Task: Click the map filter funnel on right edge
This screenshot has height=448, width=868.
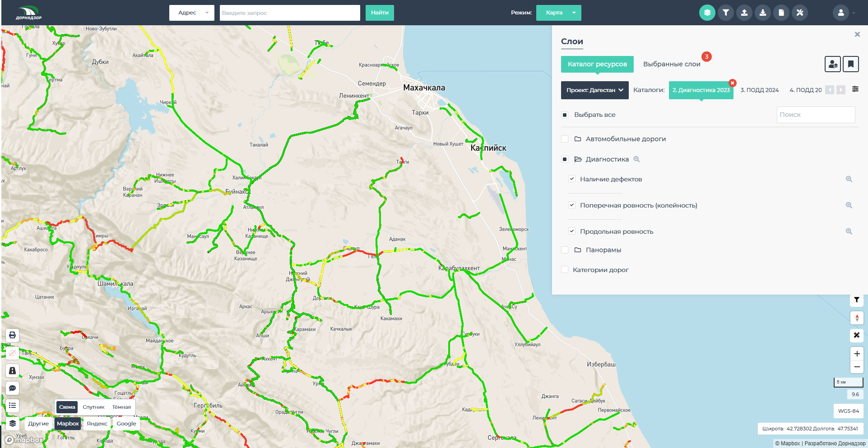Action: click(x=857, y=300)
